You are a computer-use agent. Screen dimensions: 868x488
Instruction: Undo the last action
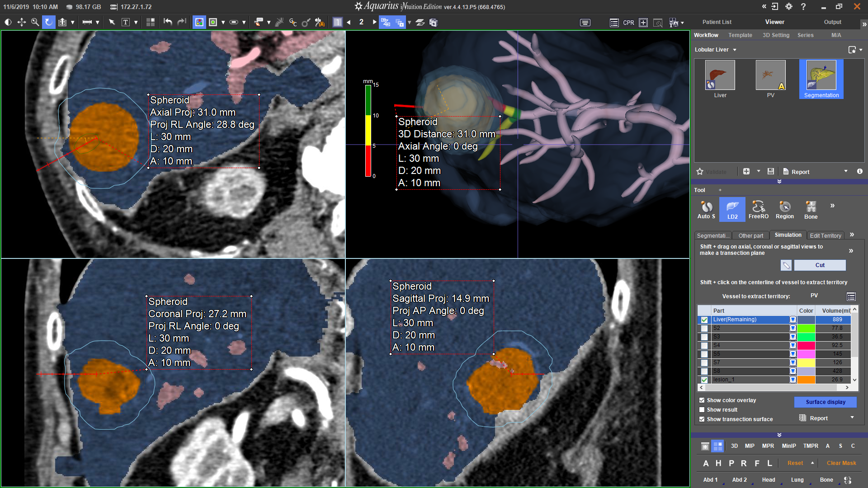168,22
